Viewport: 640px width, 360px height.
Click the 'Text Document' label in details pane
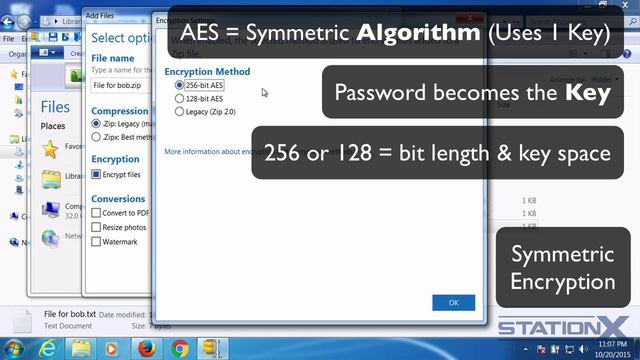(68, 326)
